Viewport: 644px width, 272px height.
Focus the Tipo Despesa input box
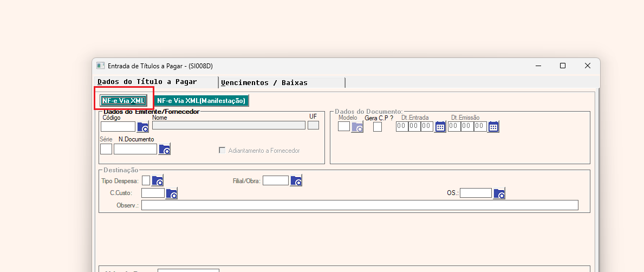pos(146,180)
